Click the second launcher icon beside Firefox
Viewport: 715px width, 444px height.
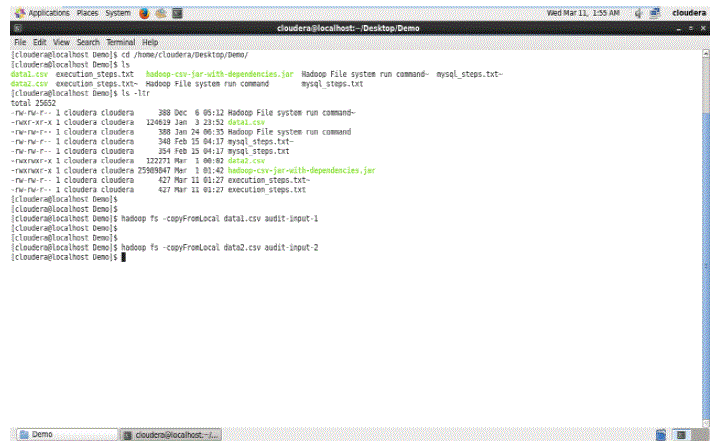pyautogui.click(x=160, y=12)
